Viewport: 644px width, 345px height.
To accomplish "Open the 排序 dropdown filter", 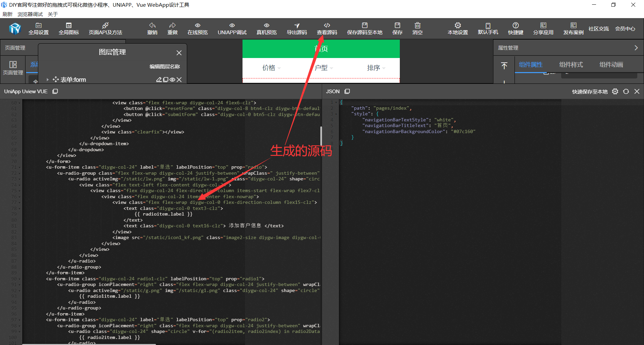I will 376,68.
